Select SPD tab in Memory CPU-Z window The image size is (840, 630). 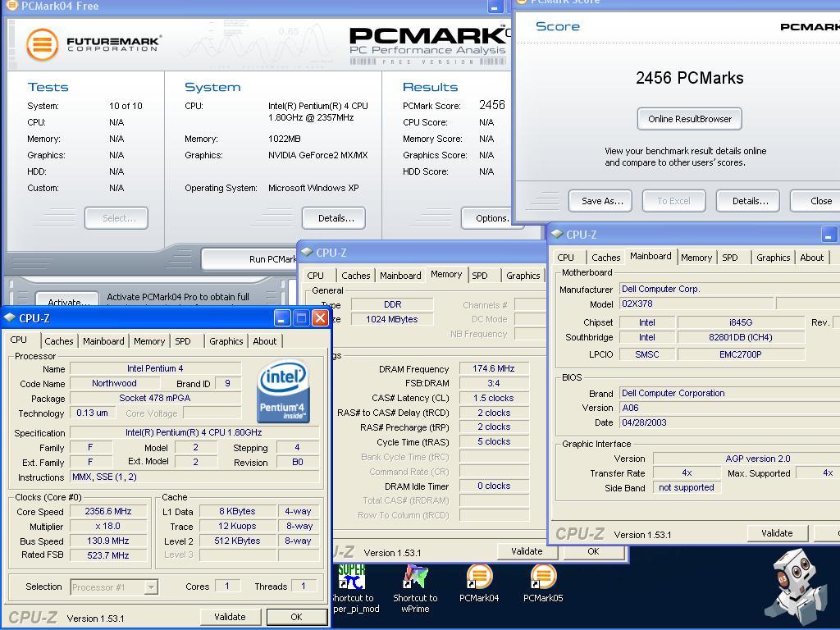(480, 276)
